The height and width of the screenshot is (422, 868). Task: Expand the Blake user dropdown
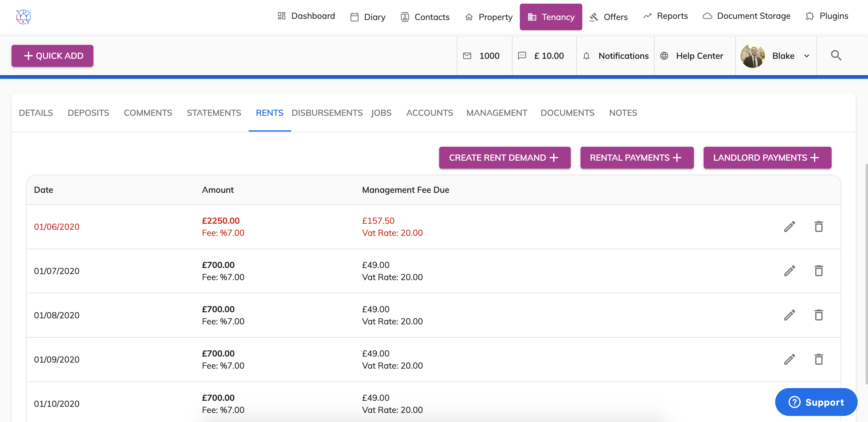coord(807,56)
